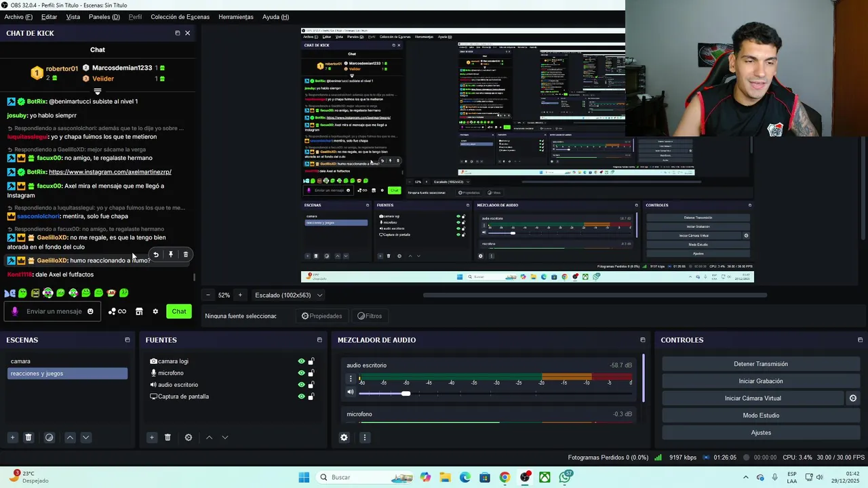Viewport: 868px width, 488px height.
Task: Move source up arrow in Fuentes
Action: coord(209,438)
